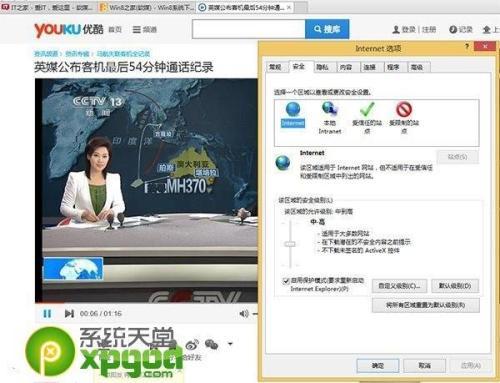Select the Trusted sites green checkmark icon
This screenshot has height=383, width=500.
point(367,109)
